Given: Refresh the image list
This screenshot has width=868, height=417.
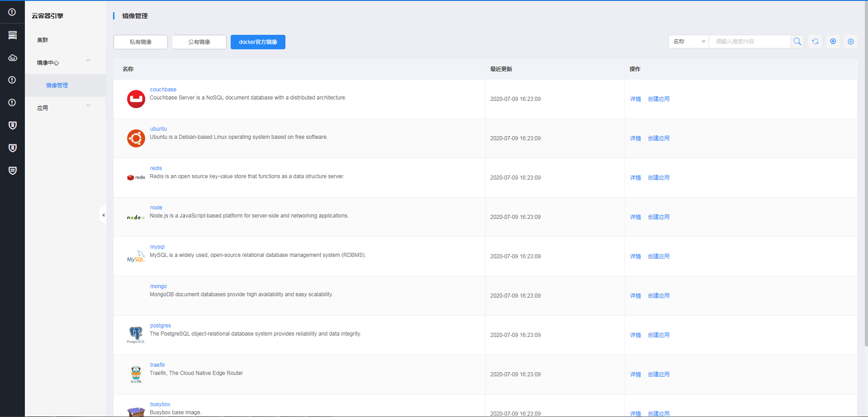Looking at the screenshot, I should [x=815, y=42].
